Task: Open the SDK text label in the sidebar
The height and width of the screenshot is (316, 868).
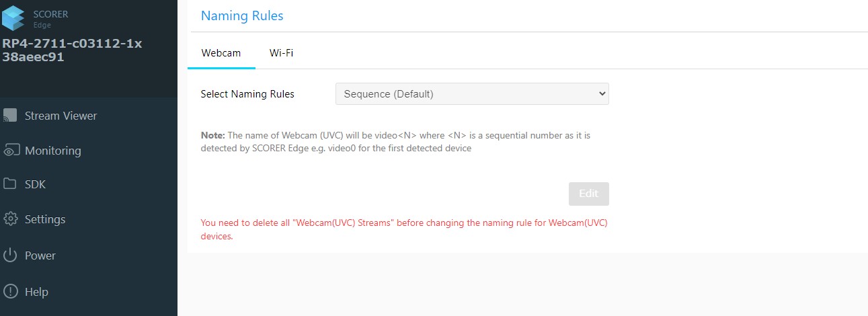Action: coord(35,184)
